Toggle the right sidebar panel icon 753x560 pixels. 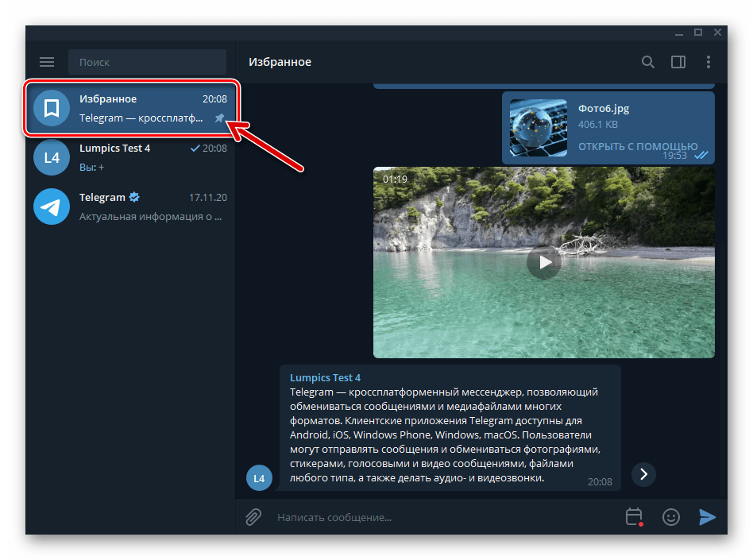[x=678, y=62]
